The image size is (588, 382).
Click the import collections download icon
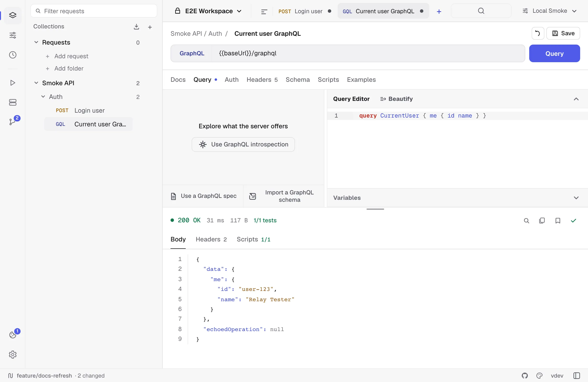coord(136,27)
